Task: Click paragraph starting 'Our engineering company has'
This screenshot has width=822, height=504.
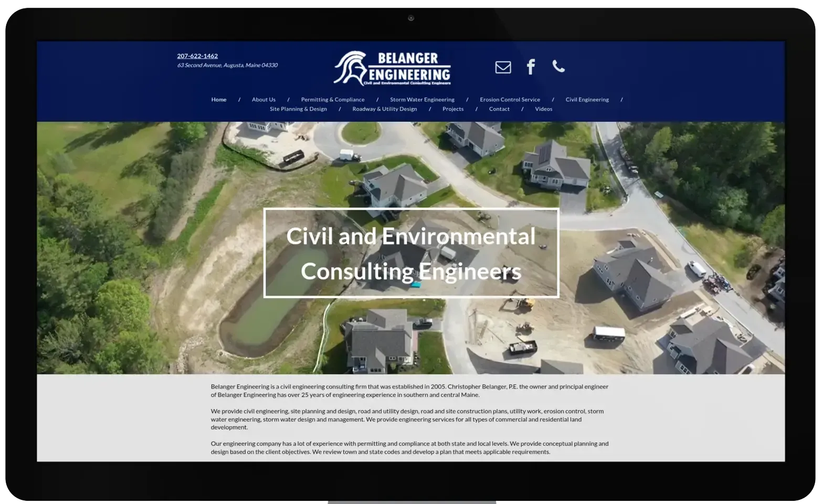Action: pos(409,448)
